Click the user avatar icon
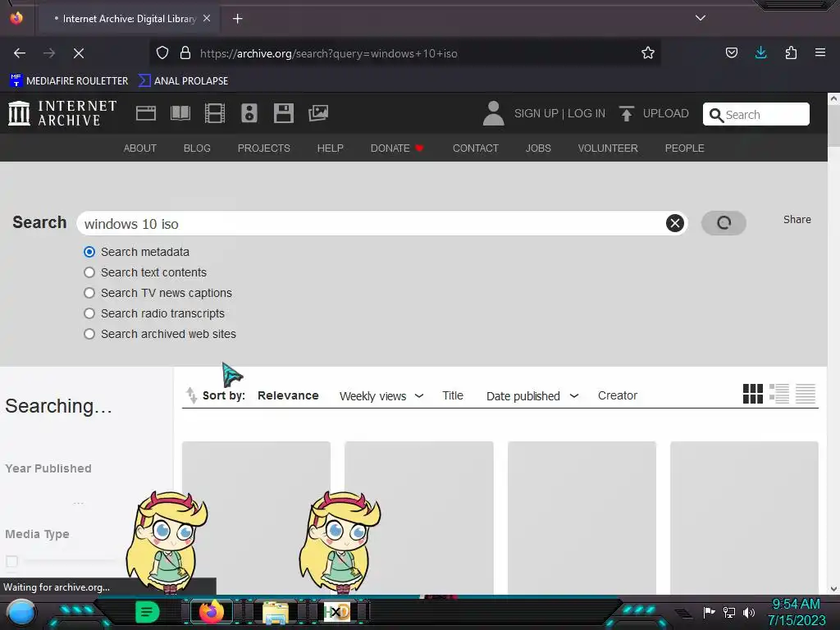This screenshot has width=840, height=630. pyautogui.click(x=493, y=113)
